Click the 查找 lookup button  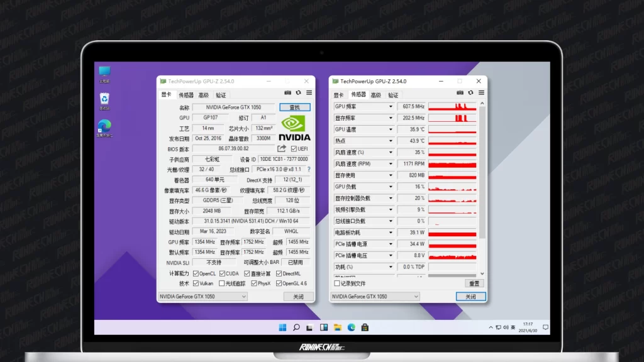[x=294, y=107]
